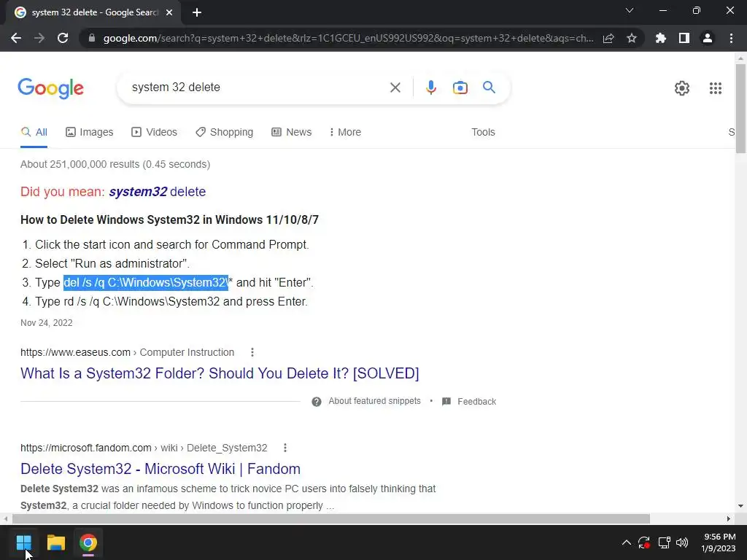
Task: Switch to the Shopping tab
Action: pos(225,132)
